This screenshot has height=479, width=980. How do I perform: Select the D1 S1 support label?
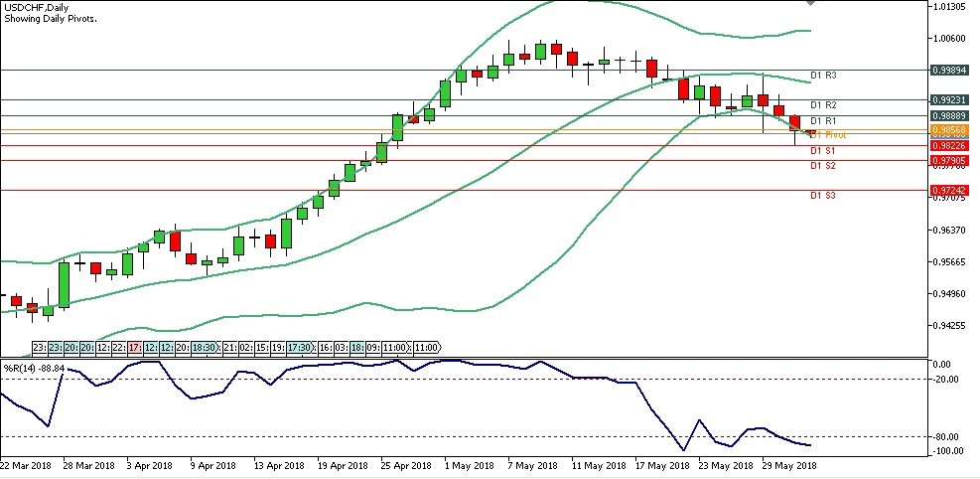pyautogui.click(x=823, y=151)
